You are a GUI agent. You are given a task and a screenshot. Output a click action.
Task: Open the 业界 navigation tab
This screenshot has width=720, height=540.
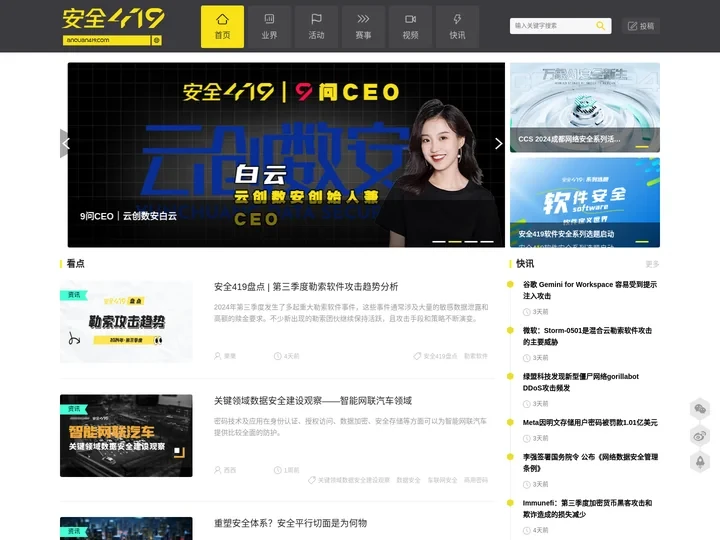coord(269,27)
